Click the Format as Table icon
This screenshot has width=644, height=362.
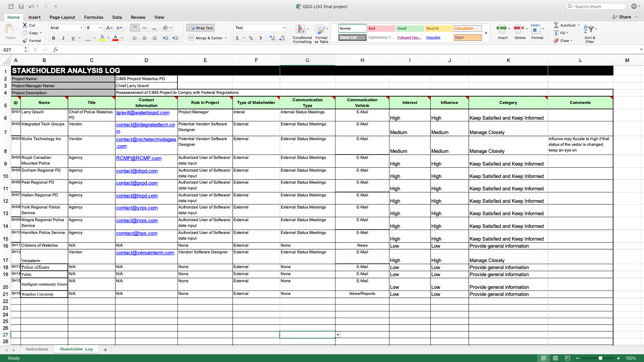pyautogui.click(x=321, y=31)
